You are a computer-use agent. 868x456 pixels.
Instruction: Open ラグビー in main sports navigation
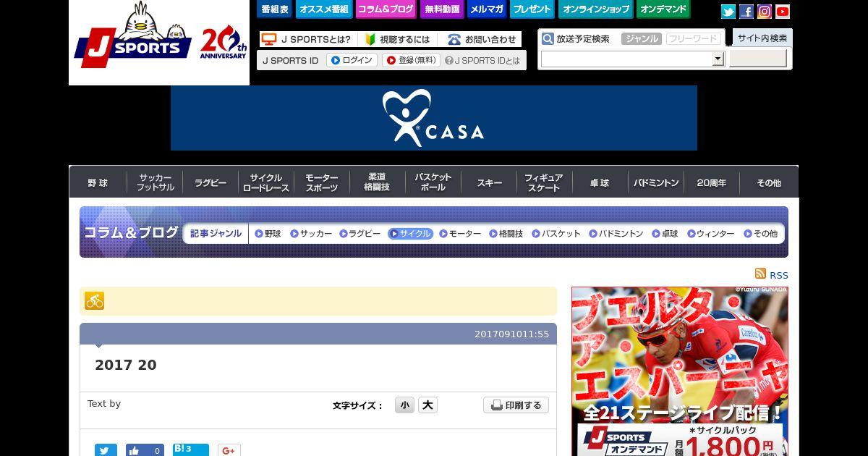[x=210, y=183]
